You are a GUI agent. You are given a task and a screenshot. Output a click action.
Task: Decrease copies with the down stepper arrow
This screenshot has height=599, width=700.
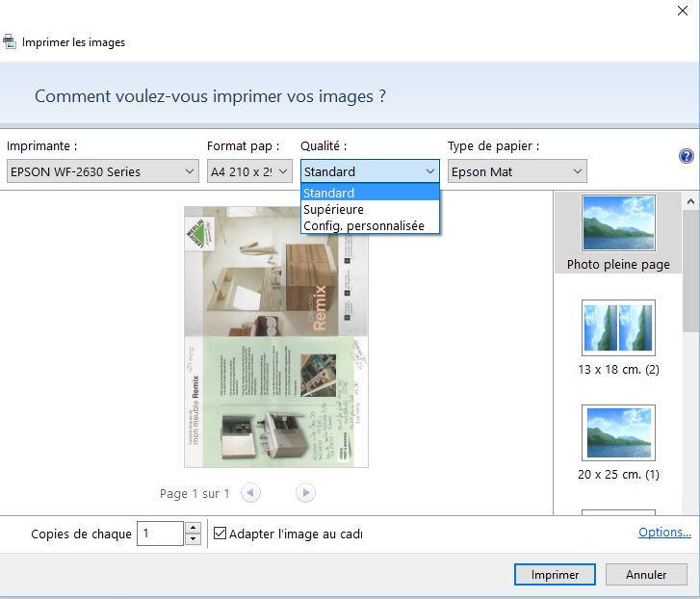coord(193,538)
